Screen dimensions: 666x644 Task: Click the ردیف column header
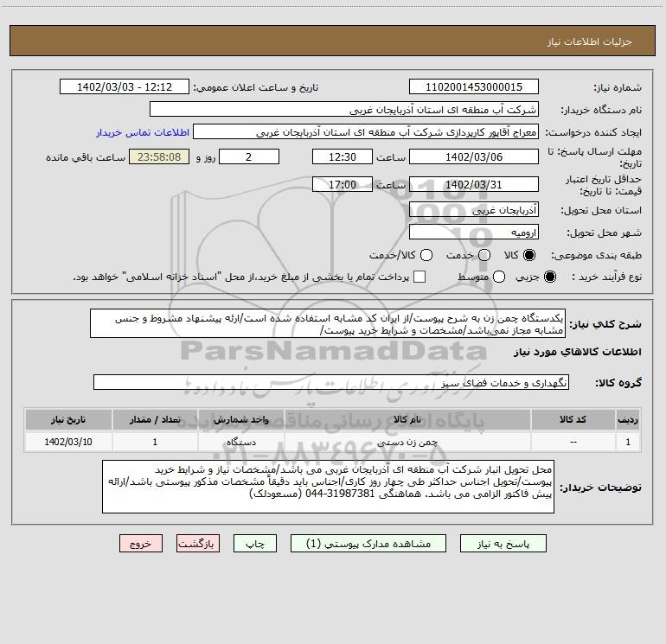[x=628, y=419]
